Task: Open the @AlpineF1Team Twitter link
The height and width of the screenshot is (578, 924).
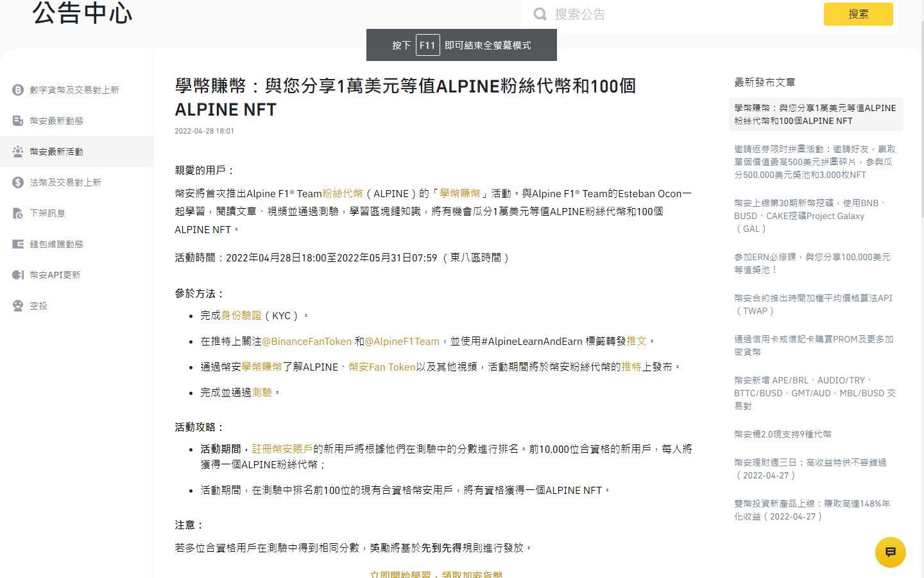Action: 402,341
